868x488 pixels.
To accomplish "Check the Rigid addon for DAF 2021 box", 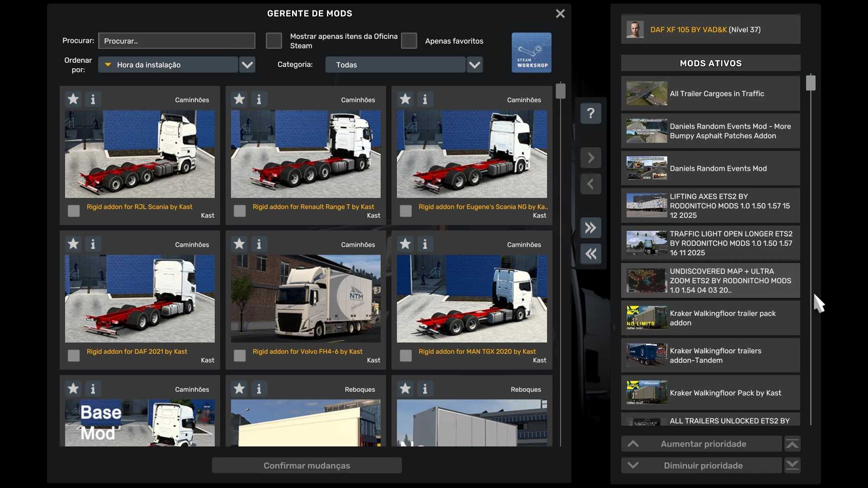I will pos(74,356).
